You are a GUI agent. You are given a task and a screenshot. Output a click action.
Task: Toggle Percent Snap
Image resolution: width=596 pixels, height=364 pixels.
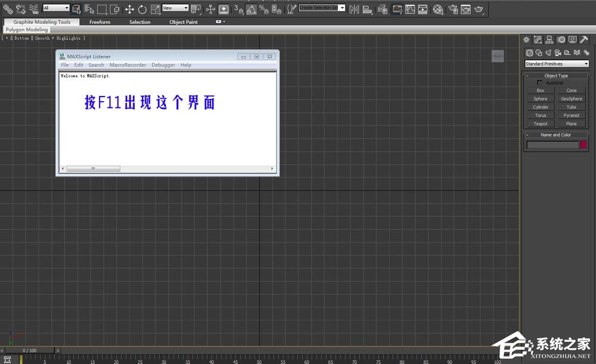tap(264, 9)
